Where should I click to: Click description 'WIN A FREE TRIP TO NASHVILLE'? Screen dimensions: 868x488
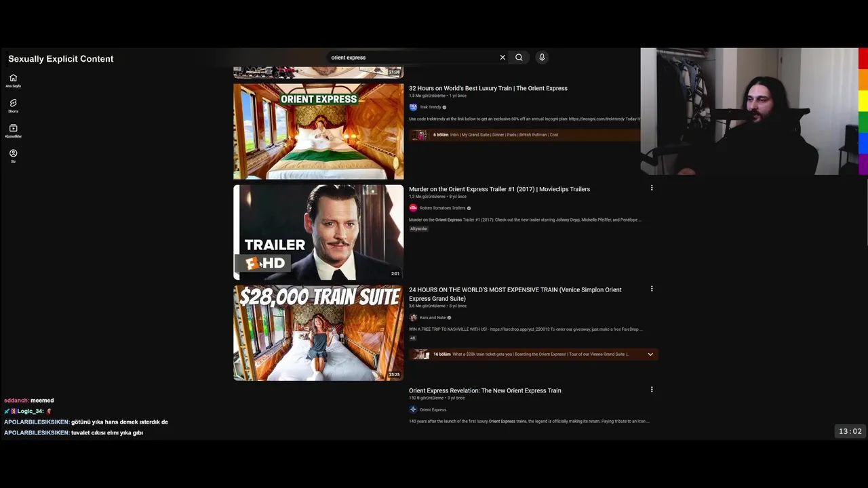click(526, 329)
